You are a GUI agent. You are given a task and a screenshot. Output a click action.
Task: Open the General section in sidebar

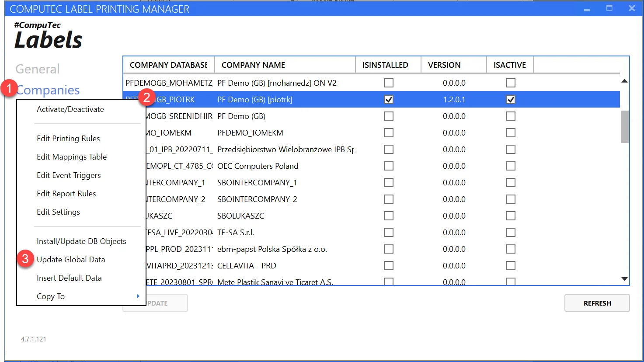[38, 69]
